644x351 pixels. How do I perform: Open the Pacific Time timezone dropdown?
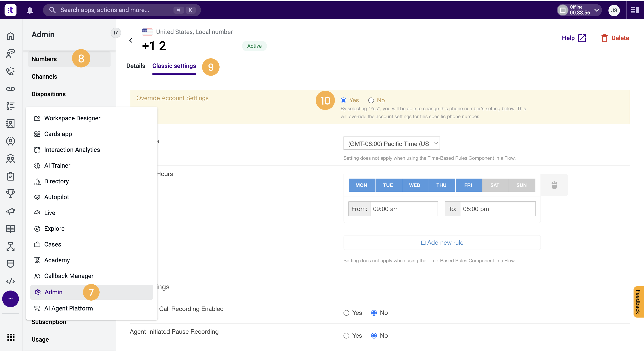pyautogui.click(x=392, y=143)
